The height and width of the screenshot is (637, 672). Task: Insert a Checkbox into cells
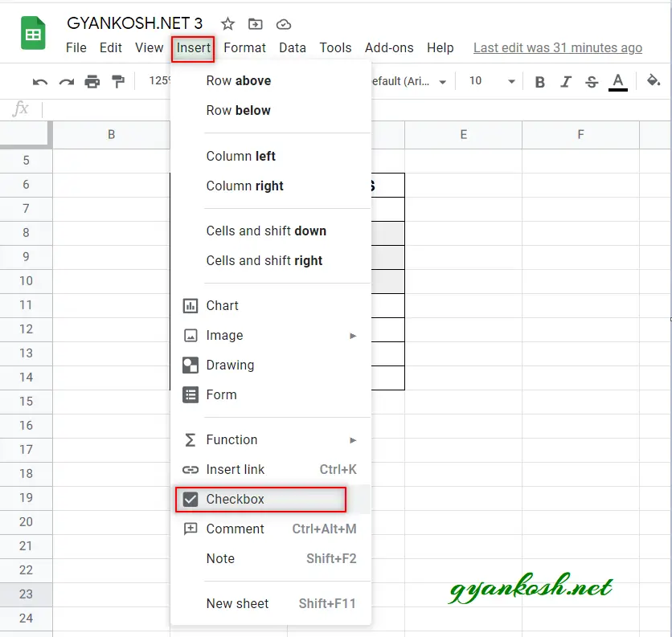point(270,499)
